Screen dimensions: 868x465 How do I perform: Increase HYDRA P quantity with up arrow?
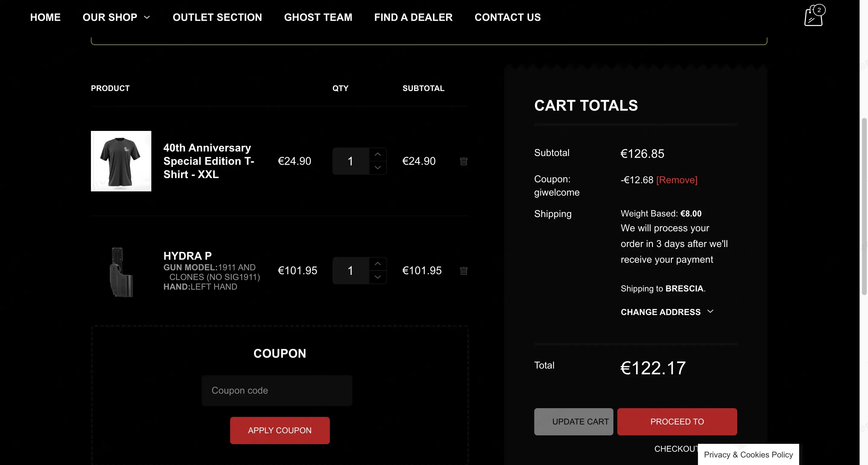(x=378, y=264)
